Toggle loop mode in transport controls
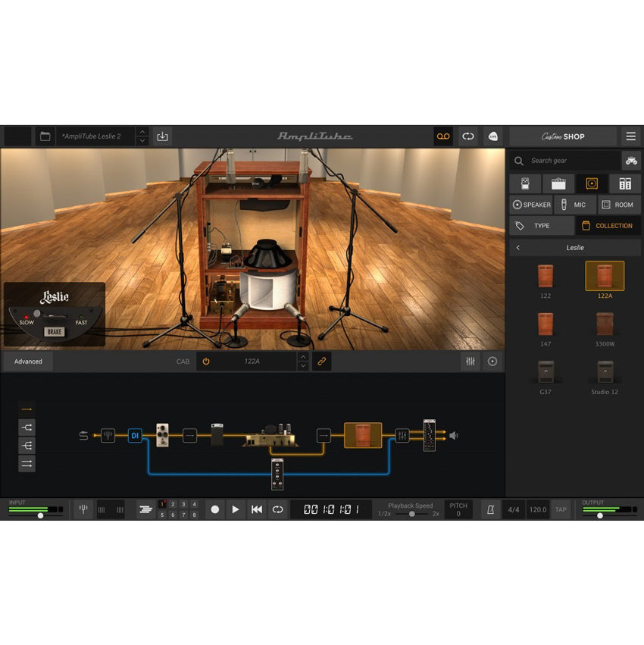This screenshot has width=644, height=645. tap(278, 509)
